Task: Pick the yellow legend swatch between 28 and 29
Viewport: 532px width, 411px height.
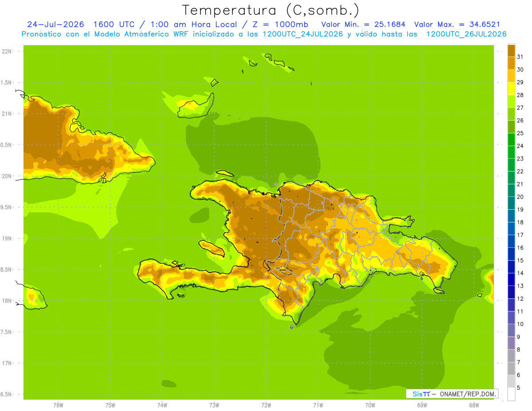Action: pyautogui.click(x=511, y=88)
